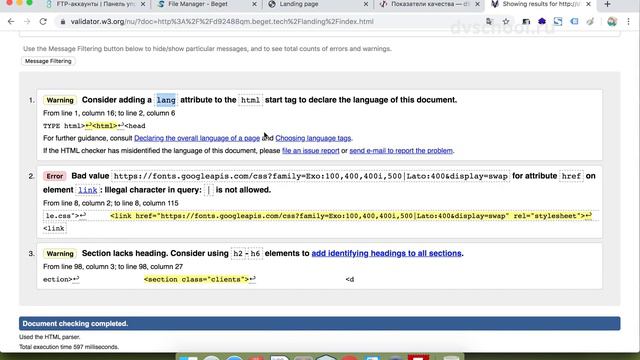Click the highlighted lang attribute code

click(166, 100)
